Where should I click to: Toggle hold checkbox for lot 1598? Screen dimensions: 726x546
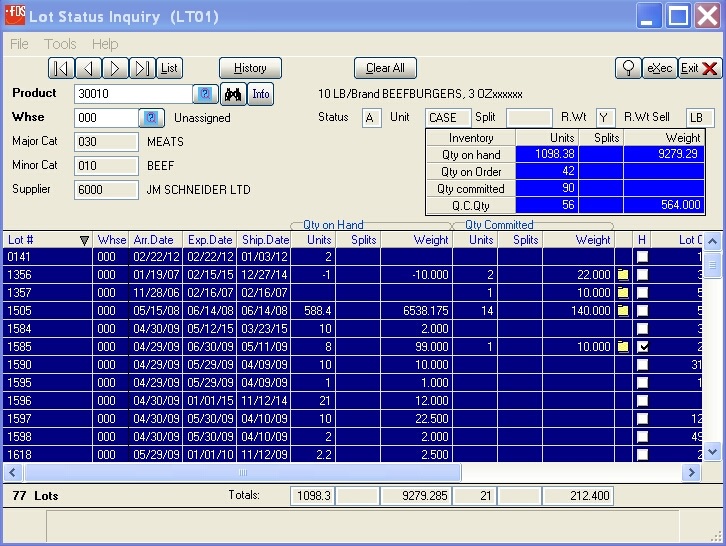(x=642, y=437)
